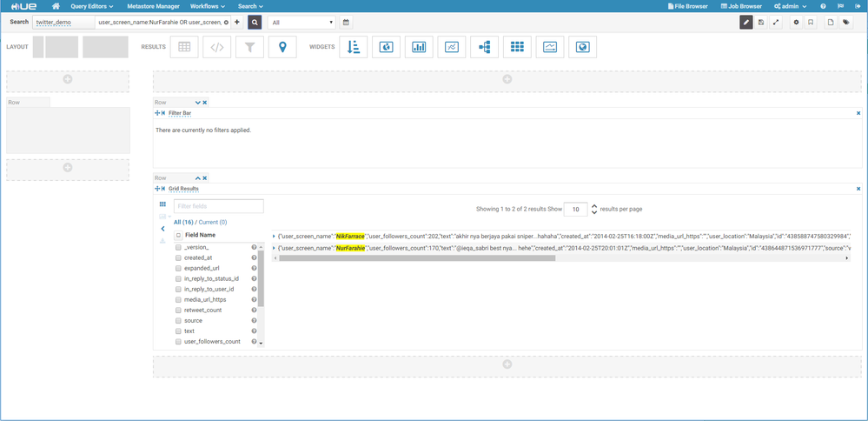
Task: Show All (16) fields
Action: 183,222
